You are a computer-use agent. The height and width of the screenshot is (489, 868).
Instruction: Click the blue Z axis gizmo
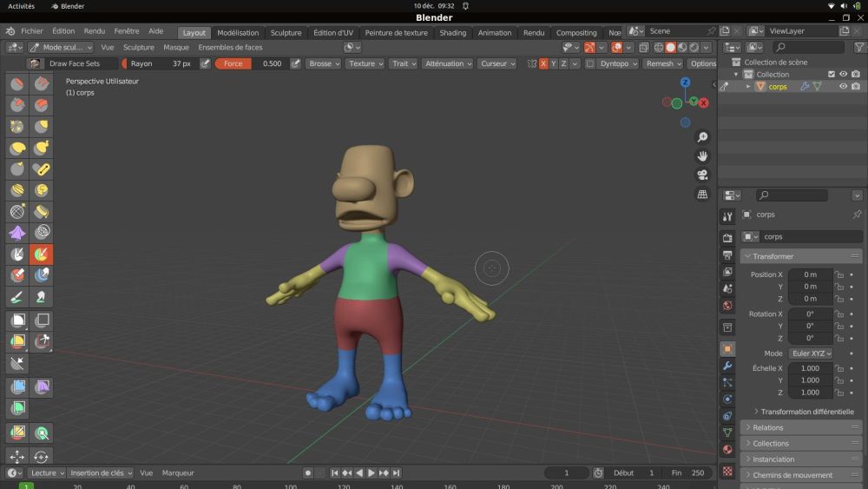click(685, 83)
